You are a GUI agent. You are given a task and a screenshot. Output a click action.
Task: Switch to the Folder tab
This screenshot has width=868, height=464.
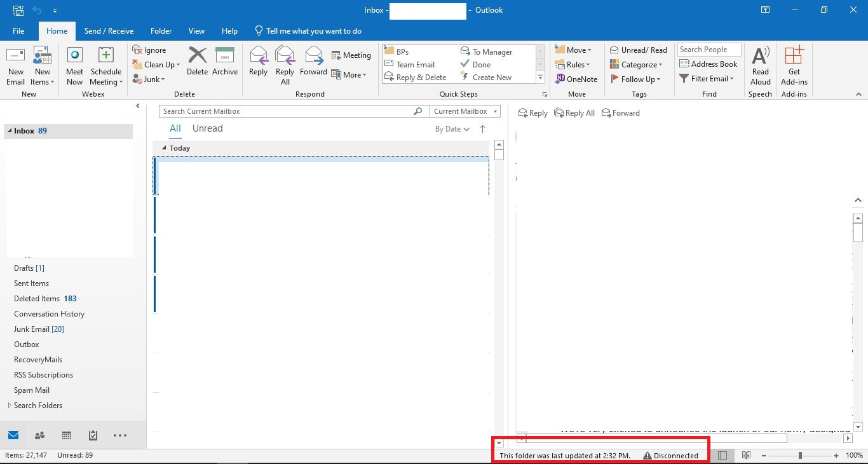tap(161, 31)
